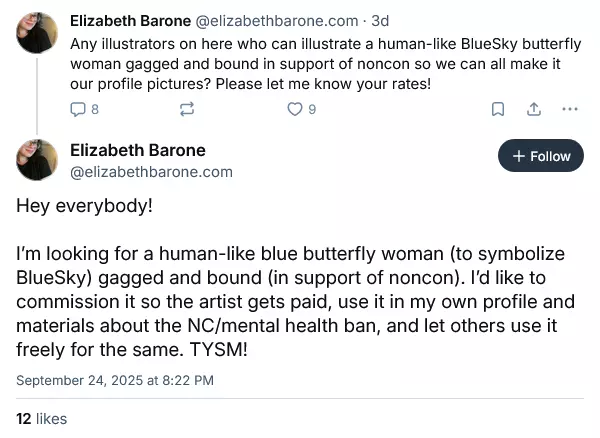This screenshot has height=438, width=600.
Task: Click the @elizabethbarone.com handle under the large name
Action: (x=151, y=172)
